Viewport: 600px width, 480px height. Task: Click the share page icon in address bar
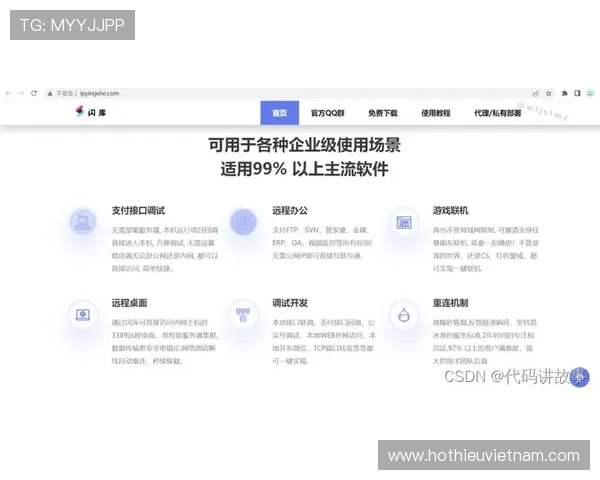(x=536, y=93)
